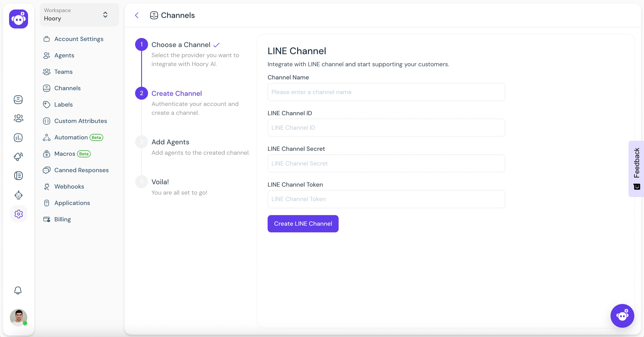The height and width of the screenshot is (337, 644).
Task: Click the back arrow to return
Action: pyautogui.click(x=136, y=15)
